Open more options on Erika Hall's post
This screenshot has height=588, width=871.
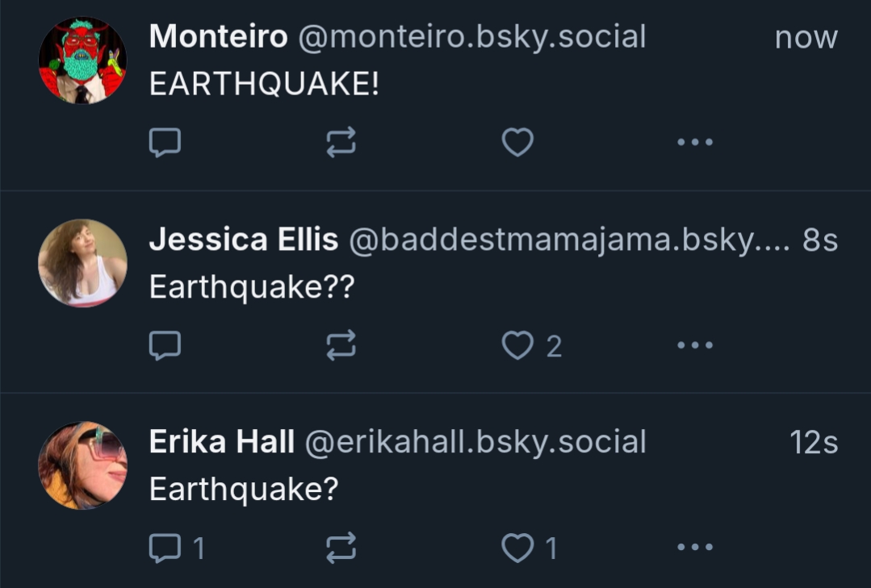[694, 549]
